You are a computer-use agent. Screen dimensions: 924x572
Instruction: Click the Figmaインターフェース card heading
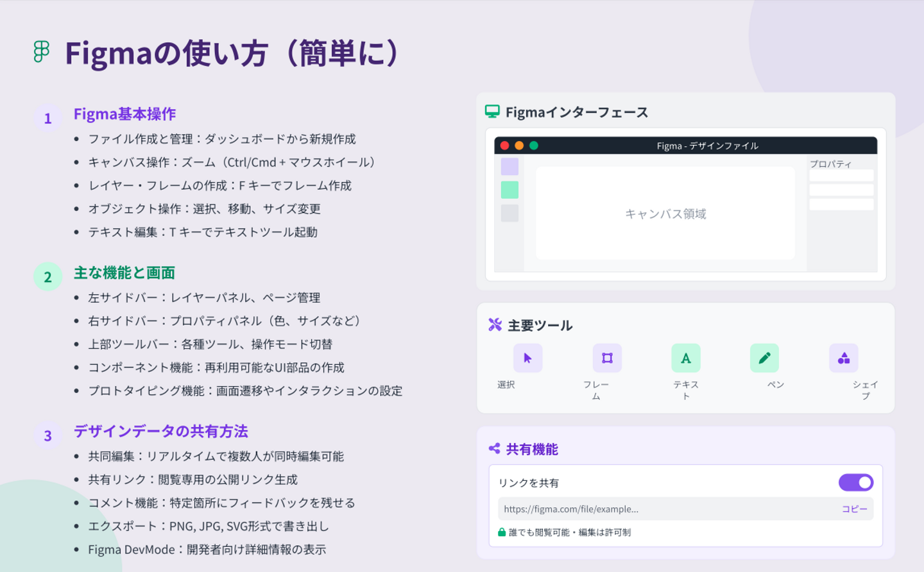click(x=577, y=112)
